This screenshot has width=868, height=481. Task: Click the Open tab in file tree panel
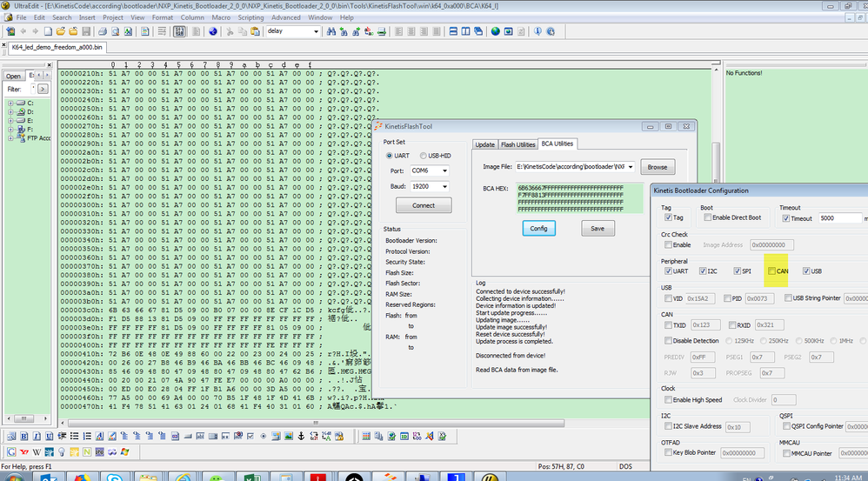[x=13, y=77]
